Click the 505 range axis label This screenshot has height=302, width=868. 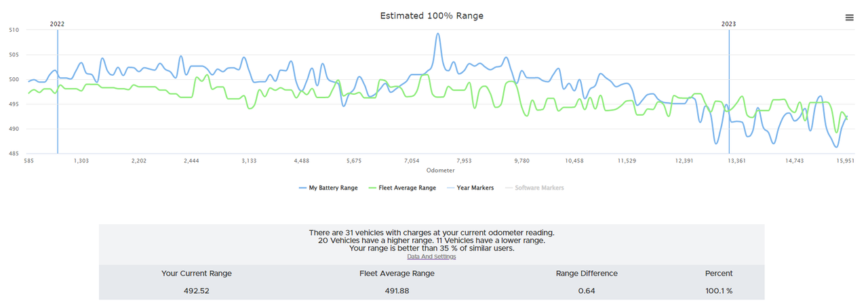click(14, 55)
